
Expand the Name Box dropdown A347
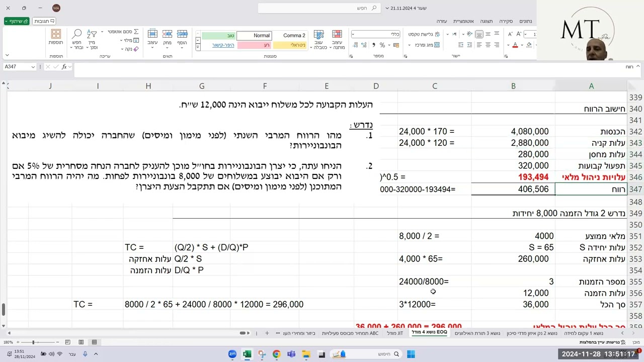[33, 67]
